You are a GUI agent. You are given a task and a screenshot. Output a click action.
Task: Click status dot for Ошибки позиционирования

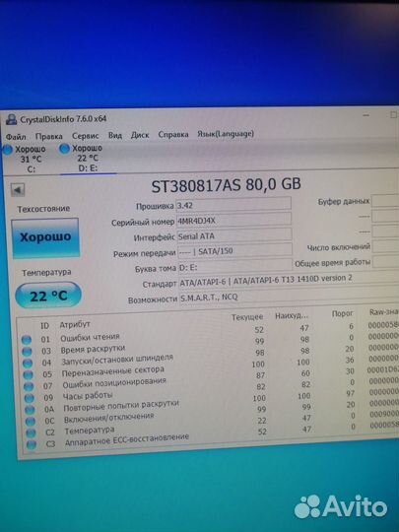click(29, 386)
